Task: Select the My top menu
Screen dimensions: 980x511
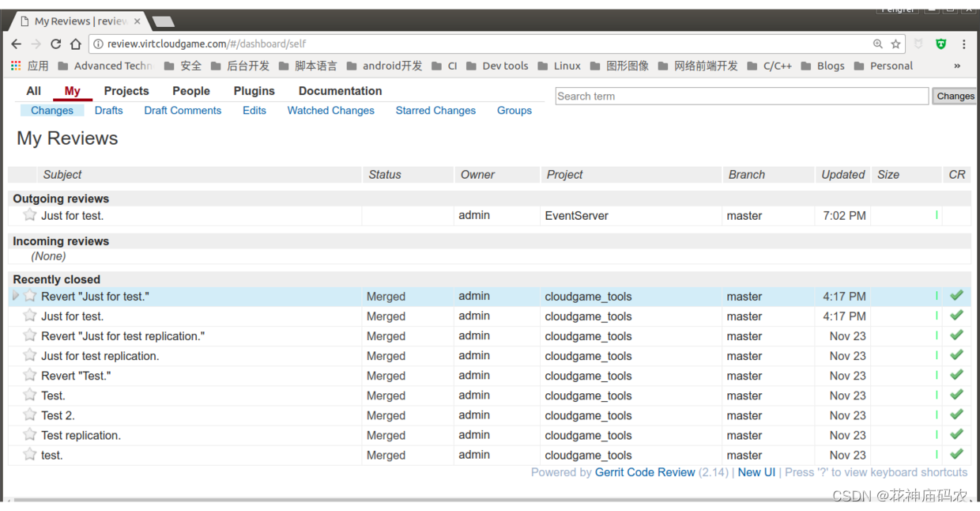Action: [x=73, y=91]
